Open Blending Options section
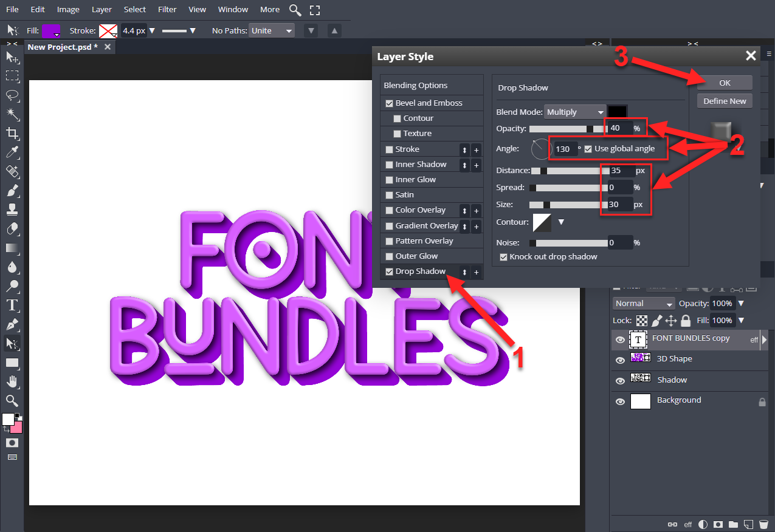The height and width of the screenshot is (532, 775). point(432,86)
